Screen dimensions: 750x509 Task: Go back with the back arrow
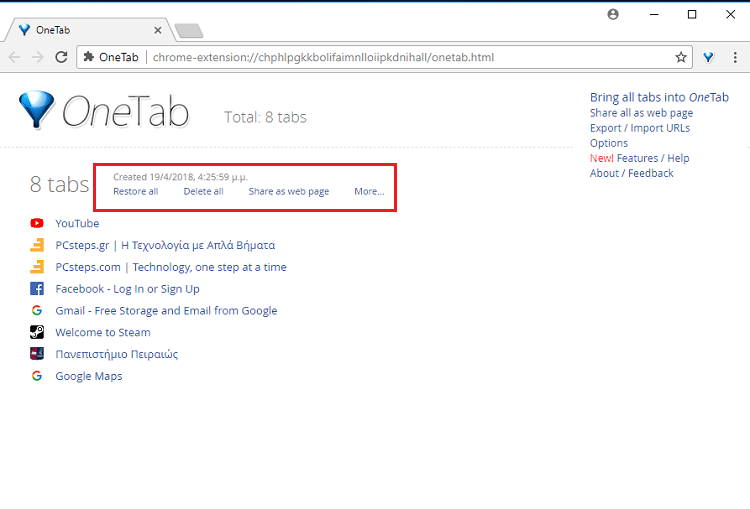pyautogui.click(x=14, y=57)
